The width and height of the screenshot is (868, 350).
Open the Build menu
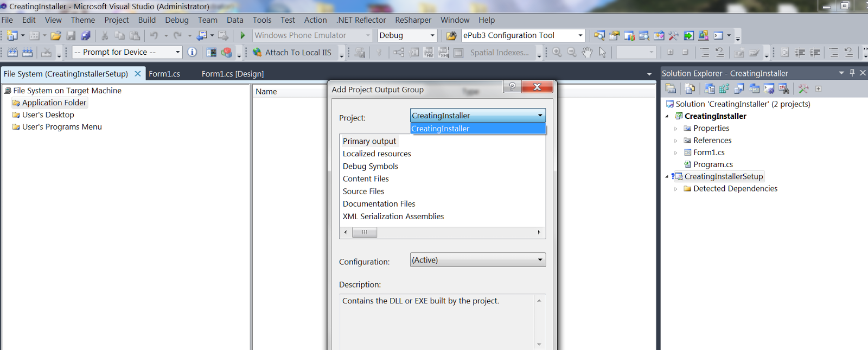click(146, 20)
